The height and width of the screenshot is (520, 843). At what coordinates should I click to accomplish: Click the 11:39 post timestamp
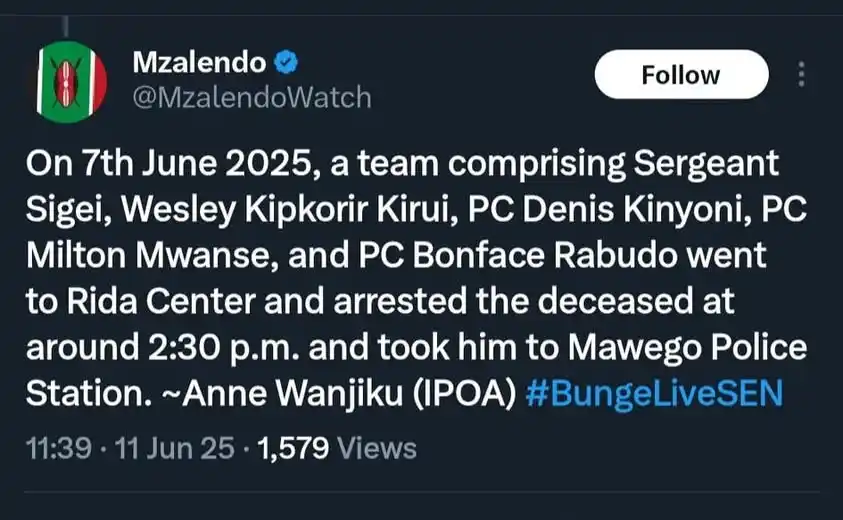(x=59, y=448)
